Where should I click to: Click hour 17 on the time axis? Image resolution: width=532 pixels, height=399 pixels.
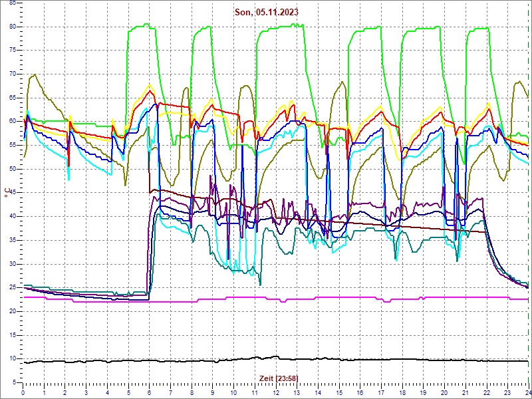pos(380,393)
